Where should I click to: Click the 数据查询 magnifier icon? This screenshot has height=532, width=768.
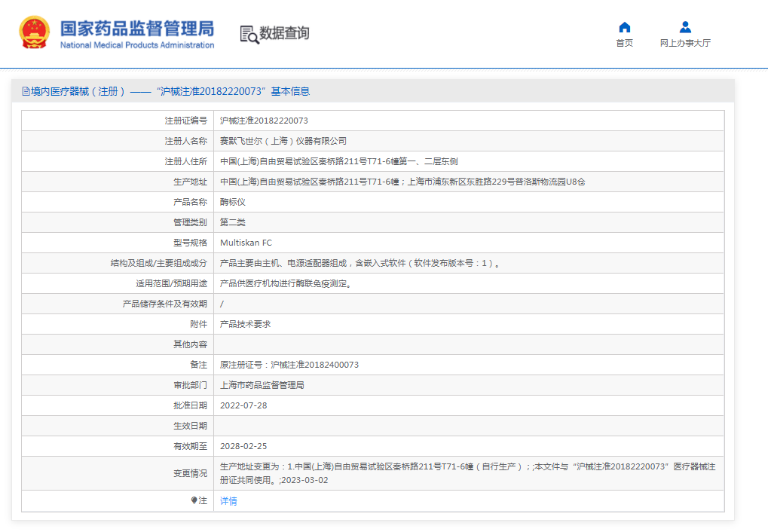click(249, 34)
